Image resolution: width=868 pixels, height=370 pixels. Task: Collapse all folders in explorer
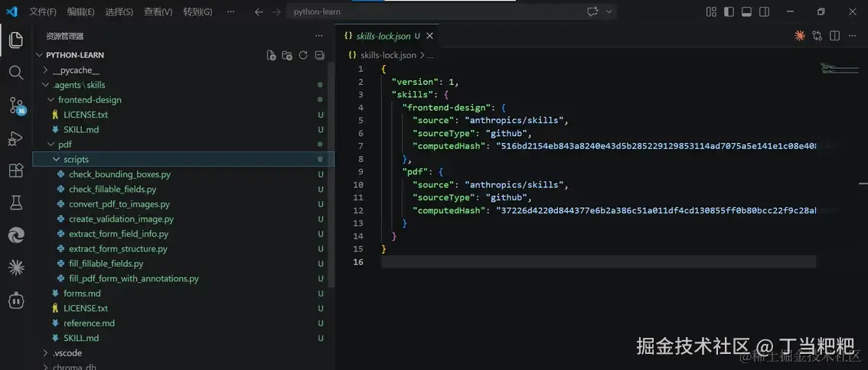(x=319, y=55)
